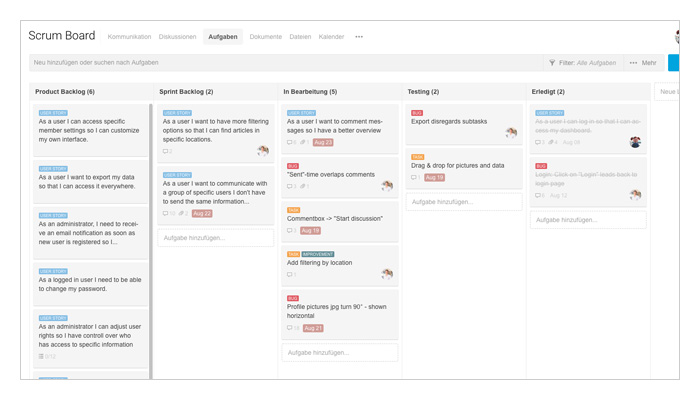Screen dimensions: 700x399
Task: Click avatar on completed log in dashboard card
Action: (635, 142)
